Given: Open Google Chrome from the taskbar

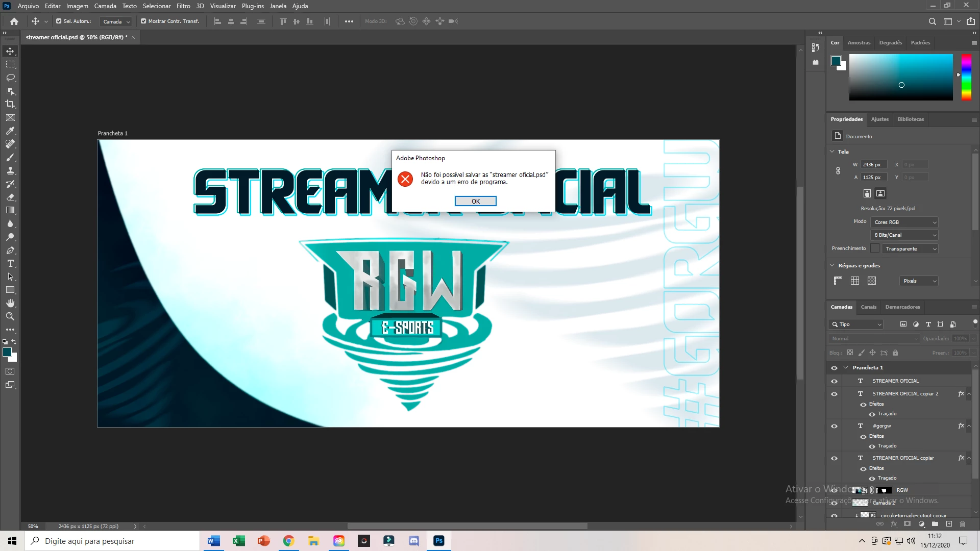Looking at the screenshot, I should 288,541.
